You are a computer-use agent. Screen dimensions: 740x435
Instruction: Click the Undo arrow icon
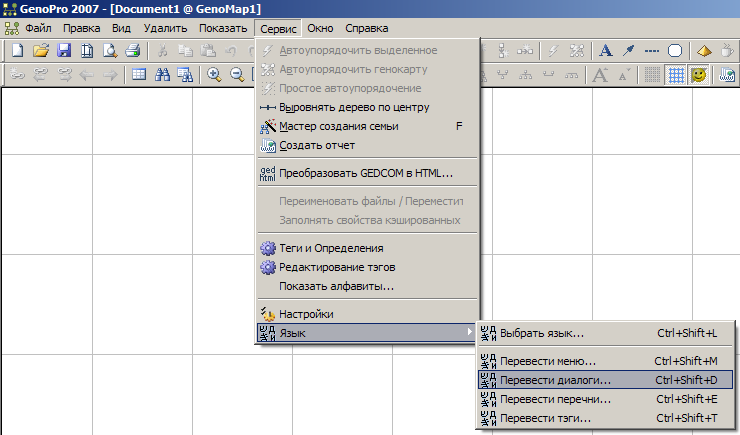coord(231,50)
